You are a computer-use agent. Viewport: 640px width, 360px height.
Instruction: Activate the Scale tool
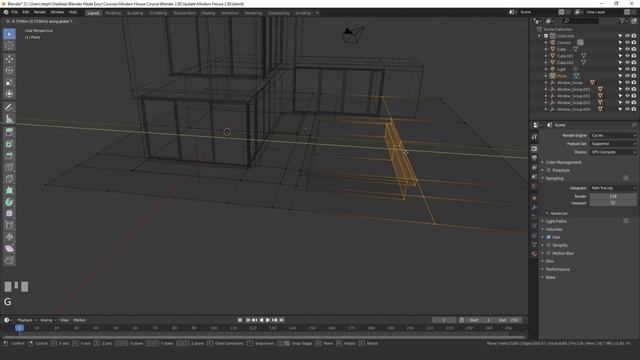9,82
